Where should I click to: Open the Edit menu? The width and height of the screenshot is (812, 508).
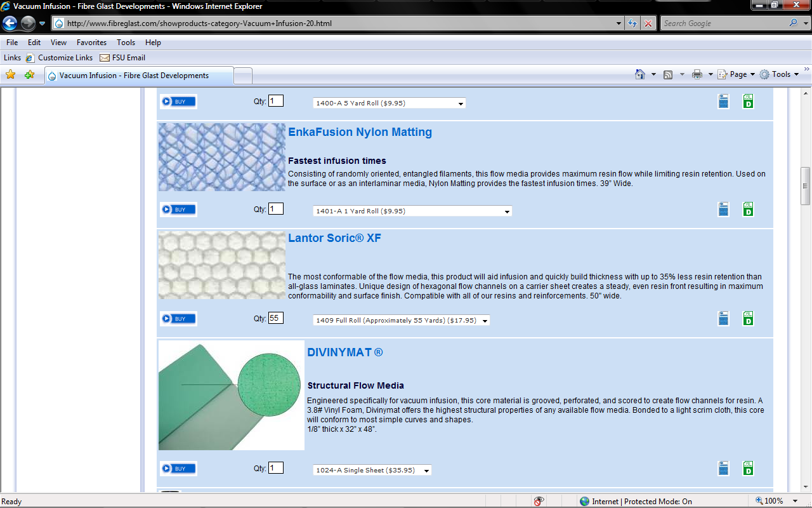(x=34, y=43)
